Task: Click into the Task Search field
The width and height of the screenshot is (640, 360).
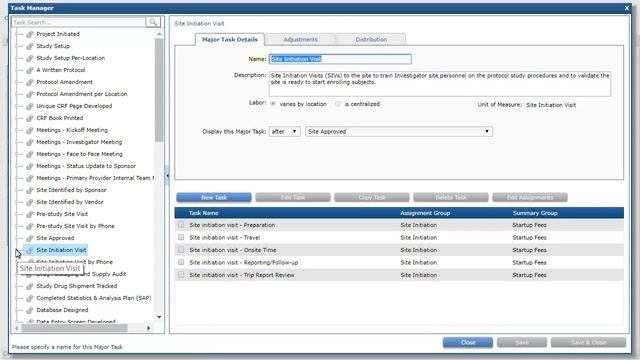Action: [79, 22]
